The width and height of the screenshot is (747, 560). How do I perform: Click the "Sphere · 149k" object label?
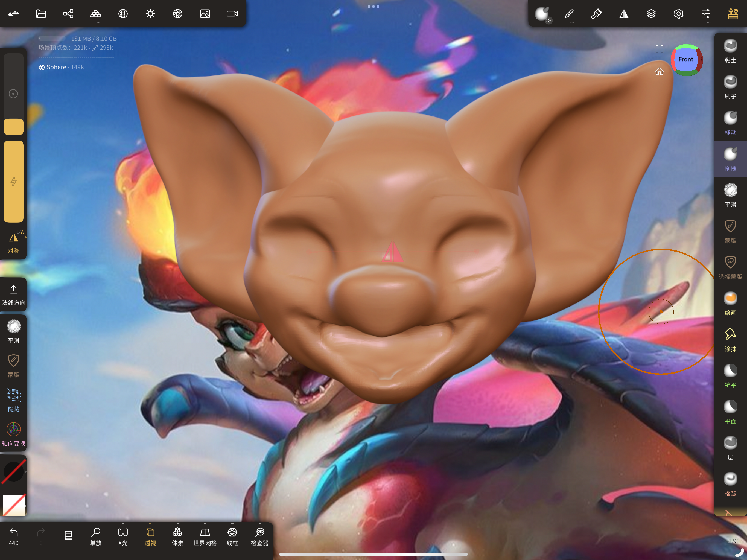pos(61,67)
